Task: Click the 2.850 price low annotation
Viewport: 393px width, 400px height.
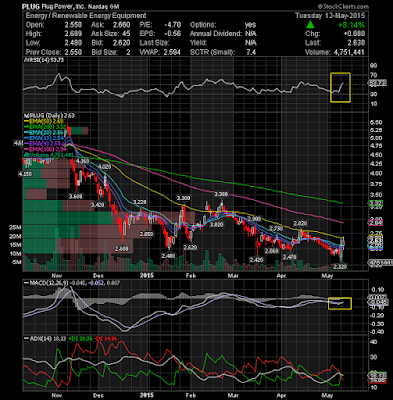Action: tap(146, 234)
